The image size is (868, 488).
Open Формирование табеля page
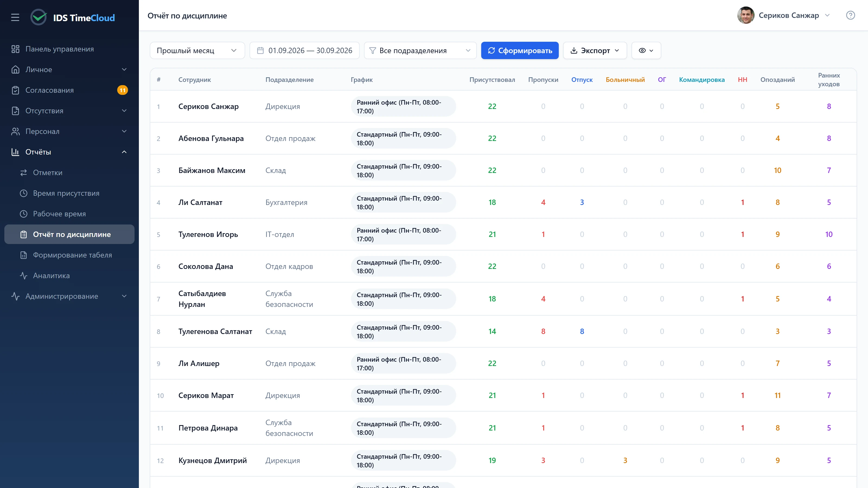pos(69,255)
